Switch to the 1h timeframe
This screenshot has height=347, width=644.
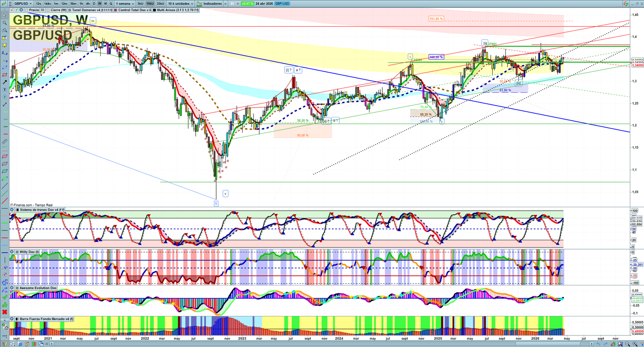coord(81,4)
